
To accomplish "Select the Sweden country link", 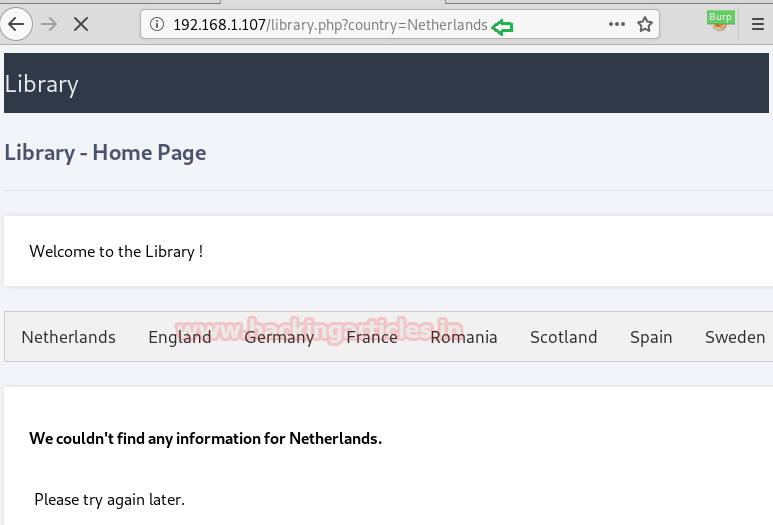I will click(x=735, y=337).
